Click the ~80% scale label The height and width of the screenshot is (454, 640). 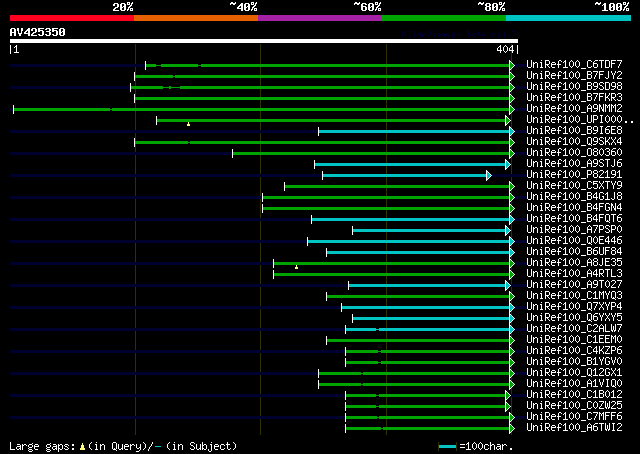(491, 7)
